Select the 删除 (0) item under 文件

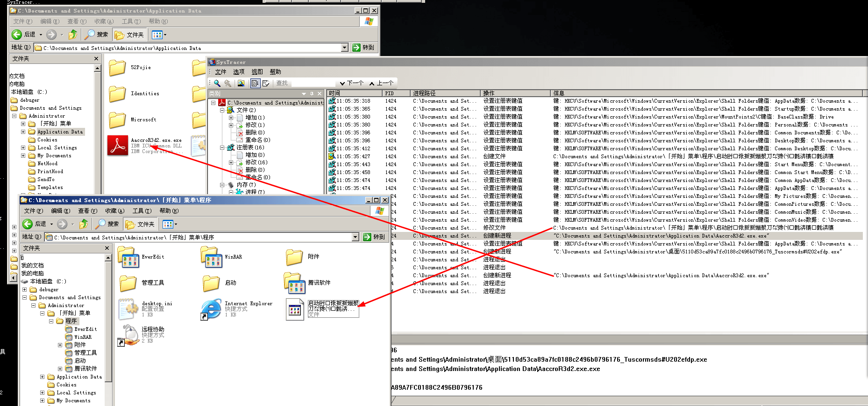(x=255, y=133)
